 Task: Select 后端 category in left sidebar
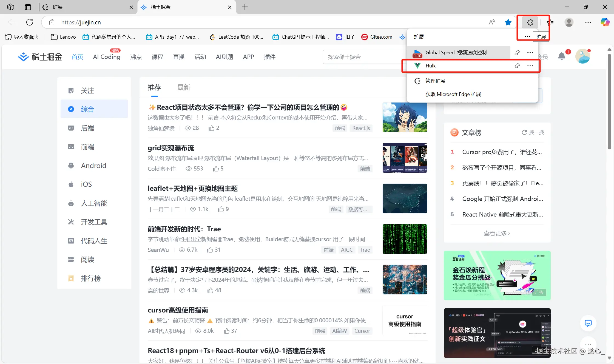tap(87, 128)
